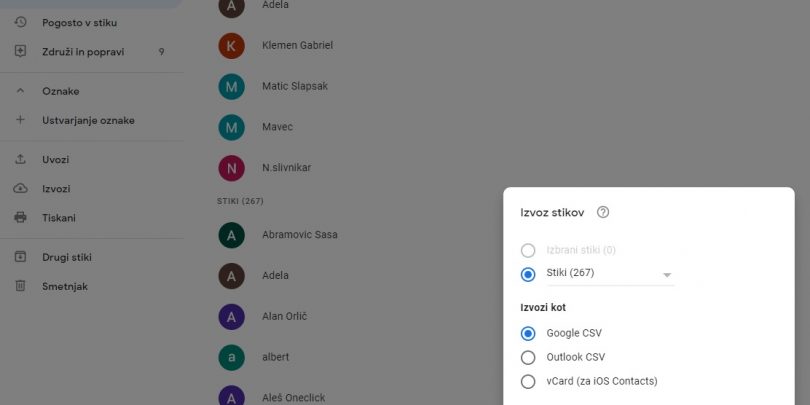810x405 pixels.
Task: Open contact Klemen Gabriel
Action: (298, 45)
